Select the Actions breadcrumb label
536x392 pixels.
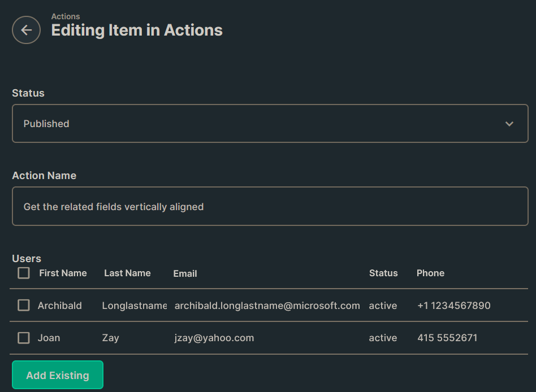pos(66,16)
